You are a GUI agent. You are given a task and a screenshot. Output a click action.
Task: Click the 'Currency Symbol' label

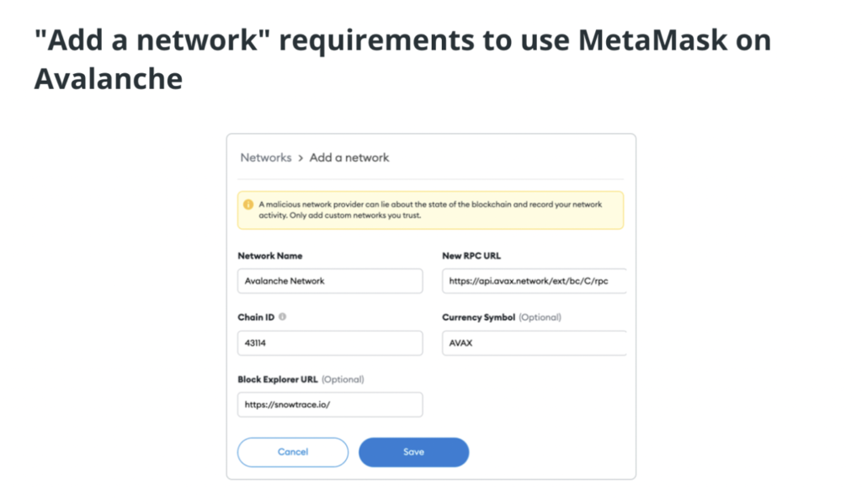(479, 317)
